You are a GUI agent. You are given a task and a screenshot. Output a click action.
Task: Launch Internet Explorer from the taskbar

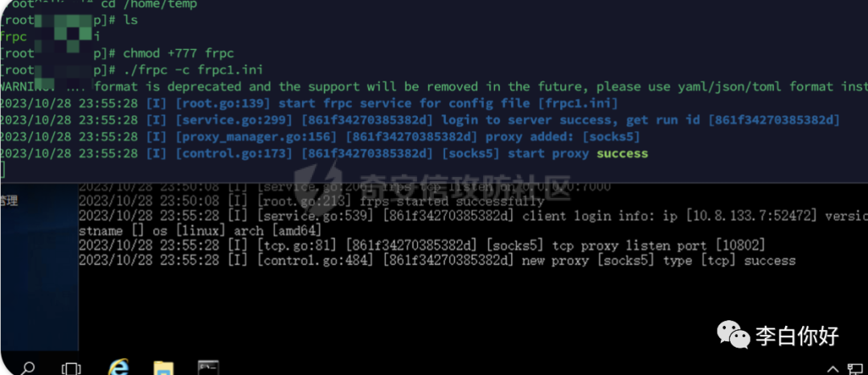pyautogui.click(x=118, y=367)
